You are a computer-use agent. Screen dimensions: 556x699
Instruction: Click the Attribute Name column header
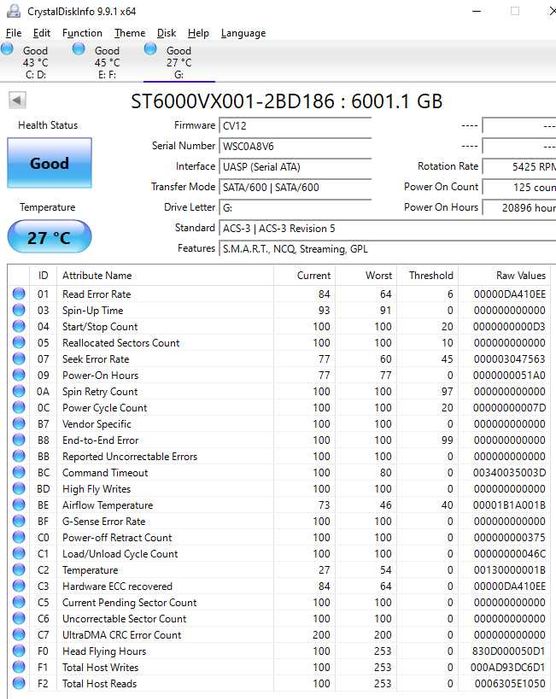click(x=165, y=275)
